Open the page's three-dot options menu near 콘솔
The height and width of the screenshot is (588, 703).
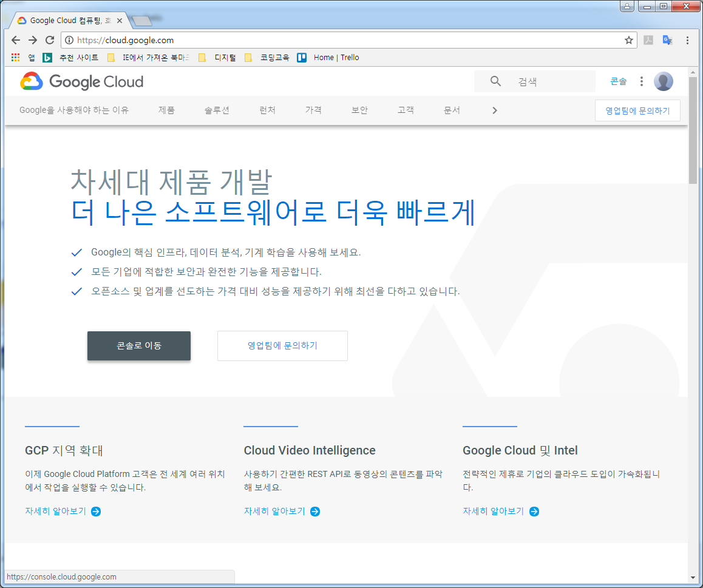point(642,81)
